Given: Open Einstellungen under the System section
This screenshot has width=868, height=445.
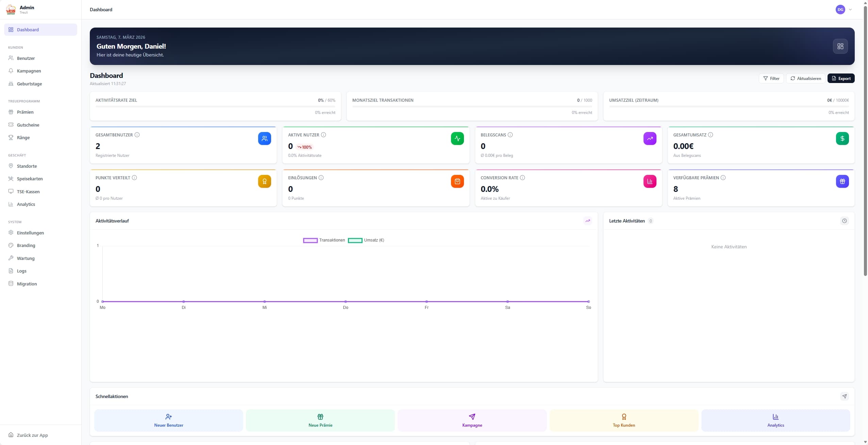Looking at the screenshot, I should [30, 233].
